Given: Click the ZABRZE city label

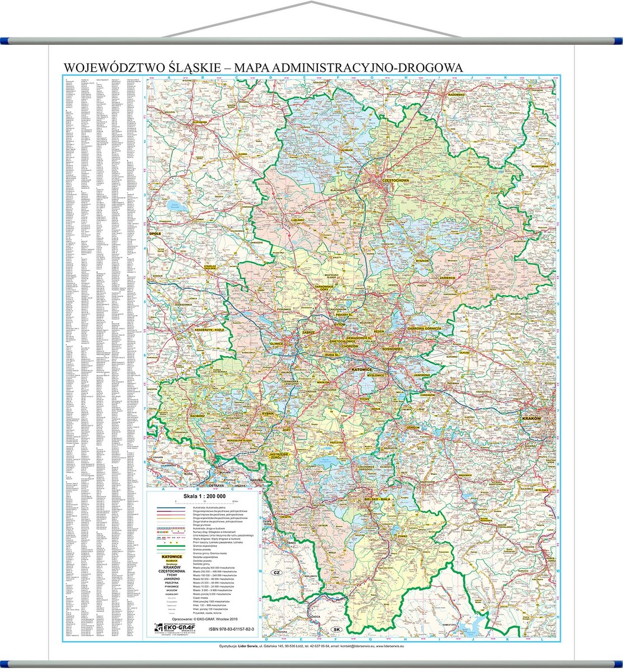Looking at the screenshot, I should (x=309, y=332).
